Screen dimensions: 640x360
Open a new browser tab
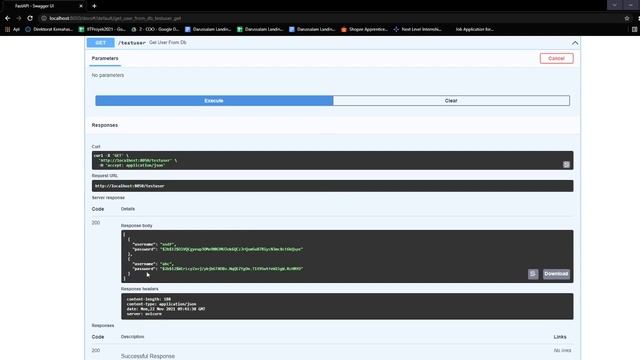(94, 6)
